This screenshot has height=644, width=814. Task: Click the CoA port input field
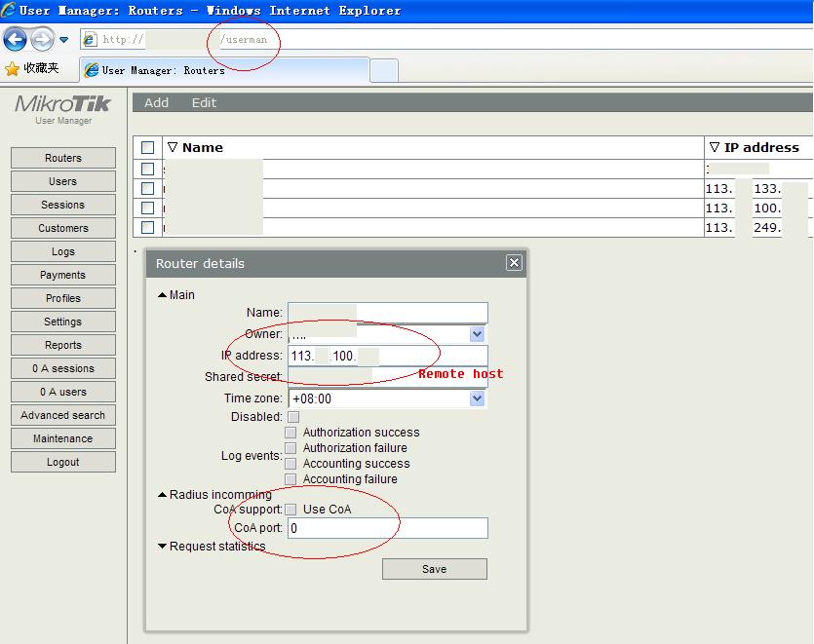pos(388,528)
